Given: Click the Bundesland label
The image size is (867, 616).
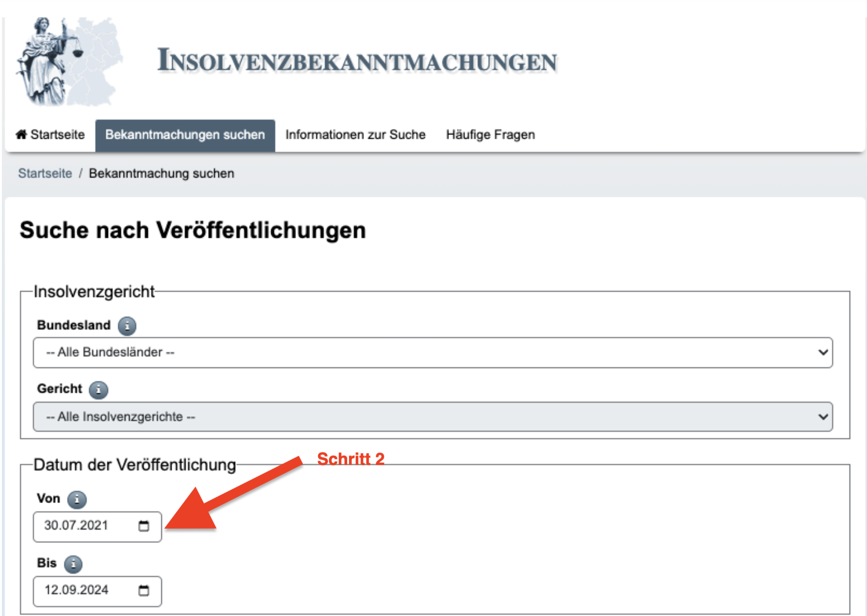Looking at the screenshot, I should 74,325.
